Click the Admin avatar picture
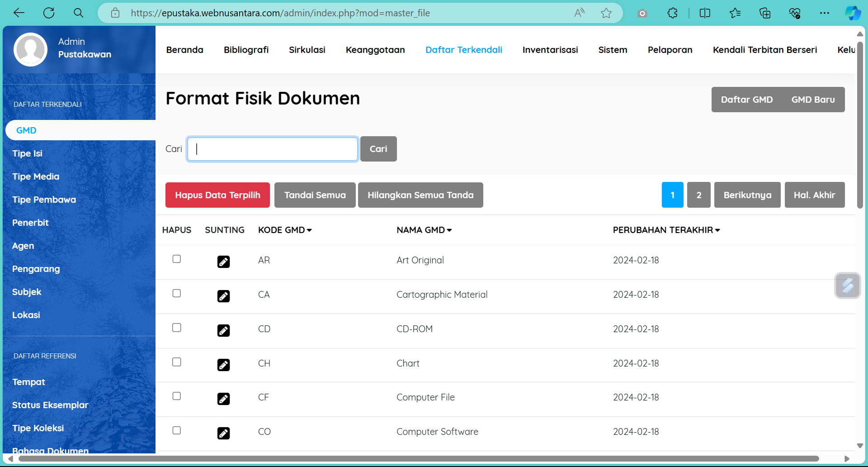 30,49
